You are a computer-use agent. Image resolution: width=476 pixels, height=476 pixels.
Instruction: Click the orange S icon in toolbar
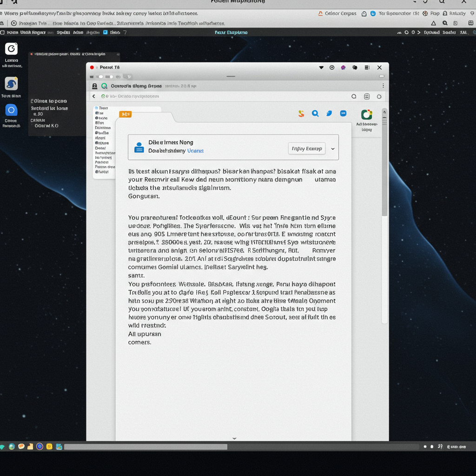point(301,113)
